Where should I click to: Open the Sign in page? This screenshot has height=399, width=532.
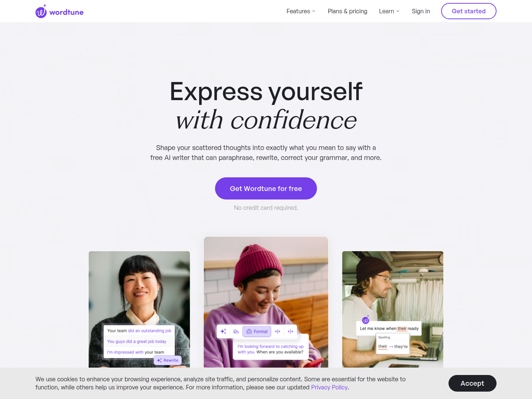tap(421, 11)
